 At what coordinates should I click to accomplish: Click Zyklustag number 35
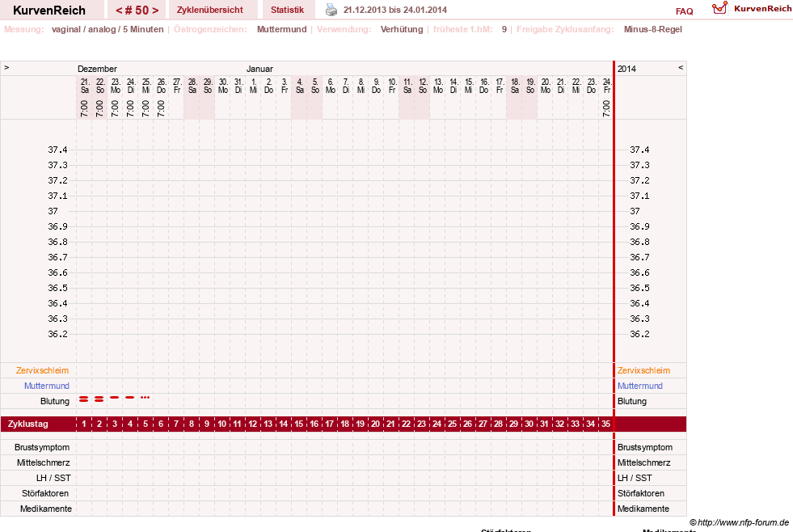606,424
